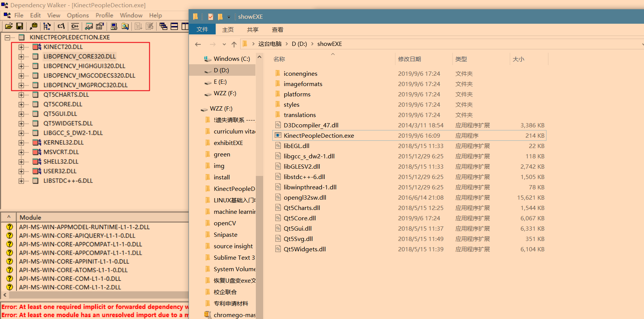
Task: Open the 共享 ribbon tab
Action: pos(253,29)
